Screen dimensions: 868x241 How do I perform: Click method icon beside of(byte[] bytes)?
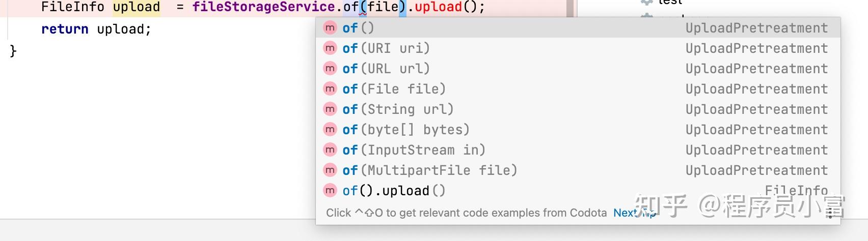click(x=330, y=130)
